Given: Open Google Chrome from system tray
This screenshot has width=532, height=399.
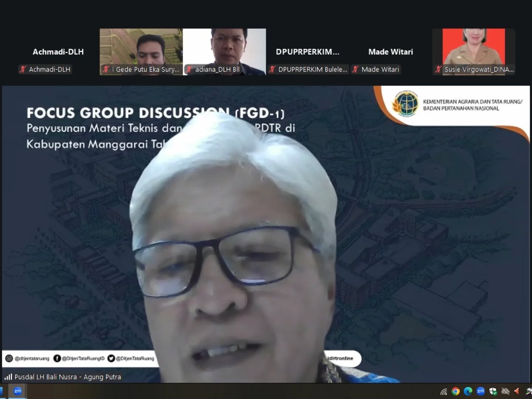Looking at the screenshot, I should pos(456,391).
